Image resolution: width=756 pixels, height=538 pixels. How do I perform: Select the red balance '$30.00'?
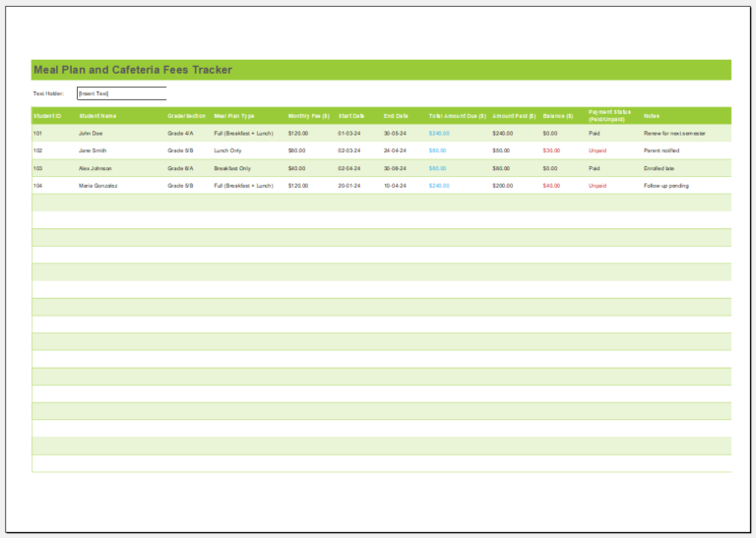tap(551, 150)
